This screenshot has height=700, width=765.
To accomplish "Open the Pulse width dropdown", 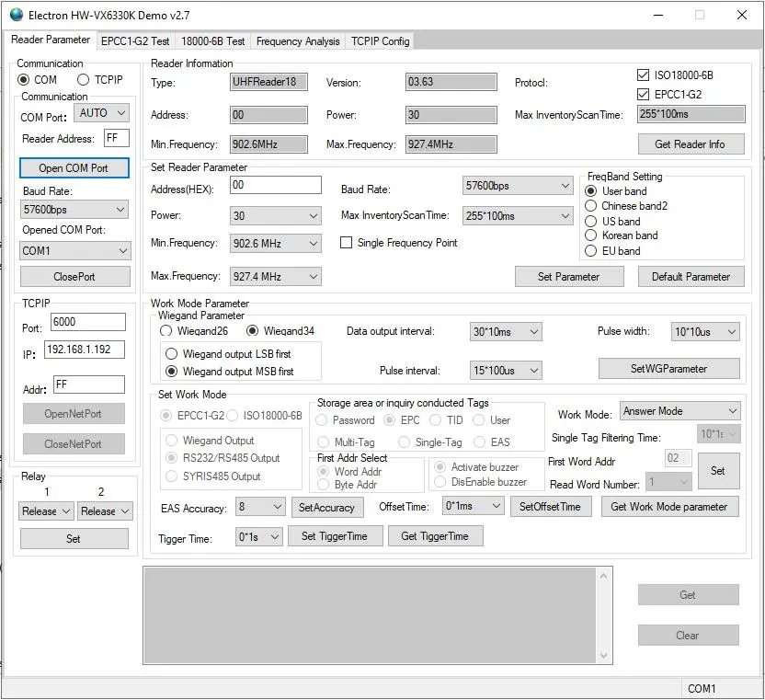I will click(705, 332).
